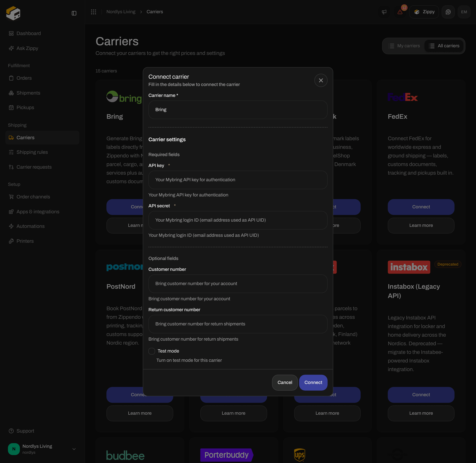This screenshot has width=476, height=463.
Task: Open Support in sidebar
Action: pos(42,431)
